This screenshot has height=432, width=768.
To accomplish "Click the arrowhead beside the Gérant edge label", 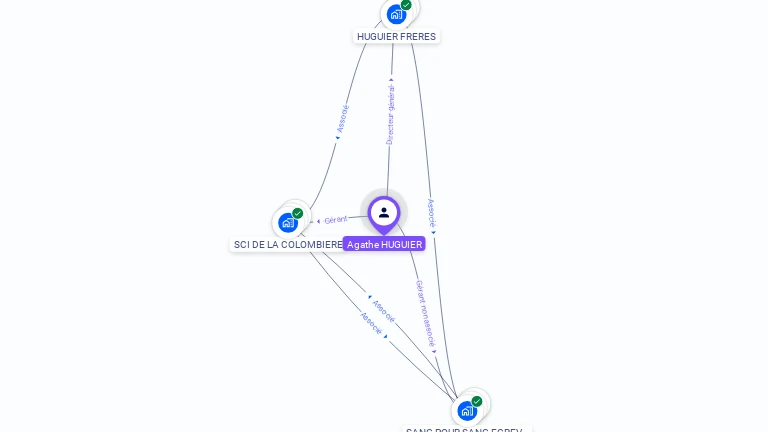I will click(318, 221).
